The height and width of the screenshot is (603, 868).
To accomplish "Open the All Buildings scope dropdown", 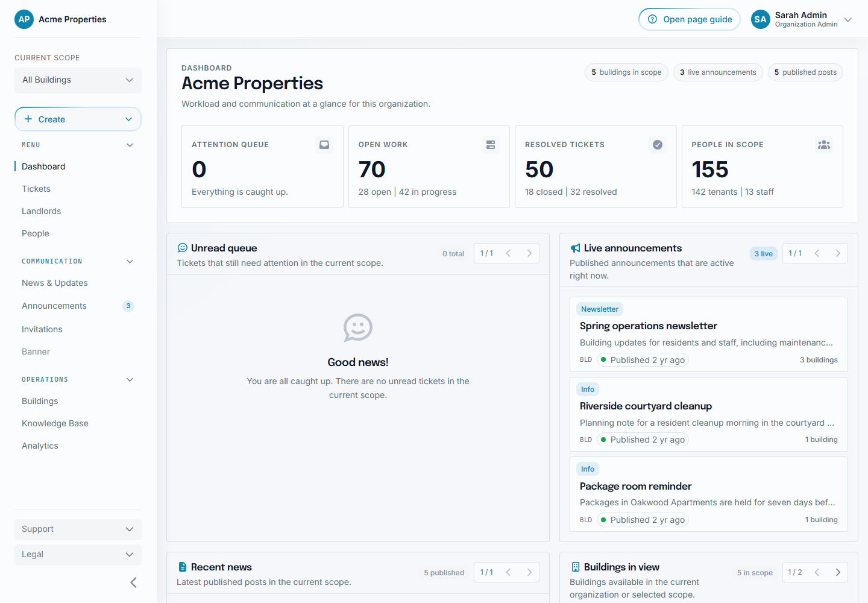I will pos(78,80).
